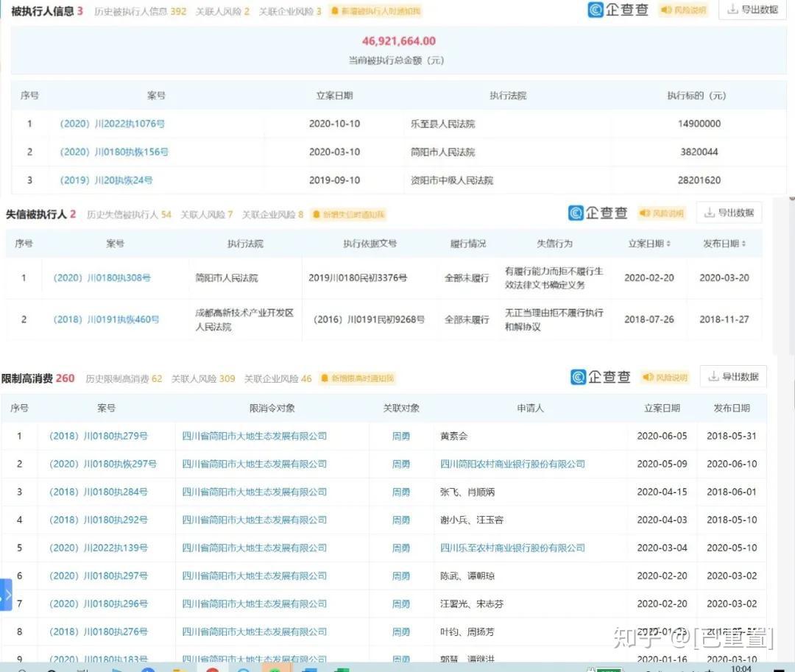Open case (2018)川0180执292号
This screenshot has width=795, height=672.
pos(99,520)
